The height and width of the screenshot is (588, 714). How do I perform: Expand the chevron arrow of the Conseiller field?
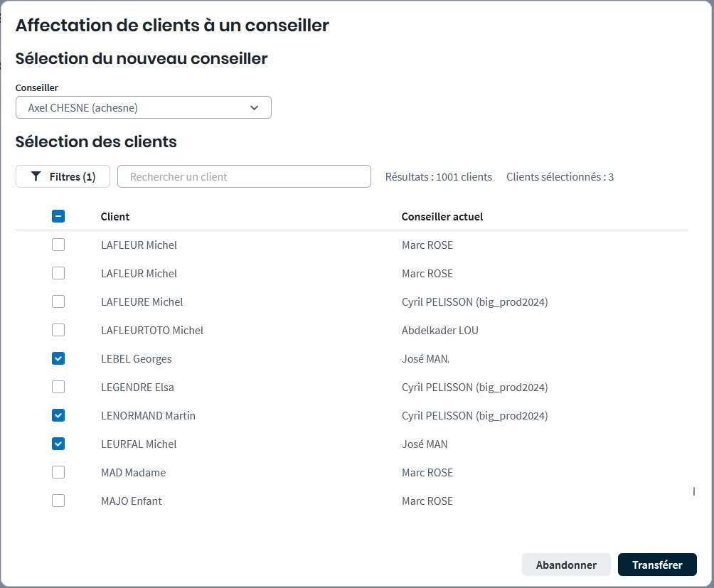[254, 108]
